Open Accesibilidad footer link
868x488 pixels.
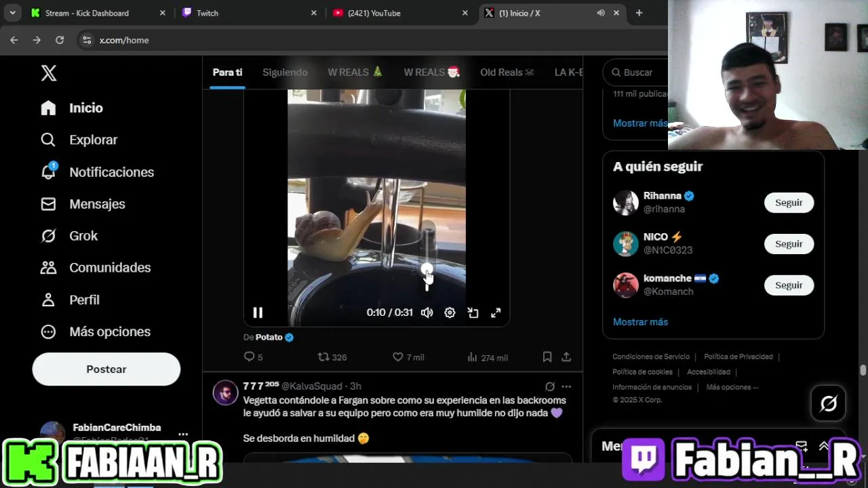click(x=709, y=372)
